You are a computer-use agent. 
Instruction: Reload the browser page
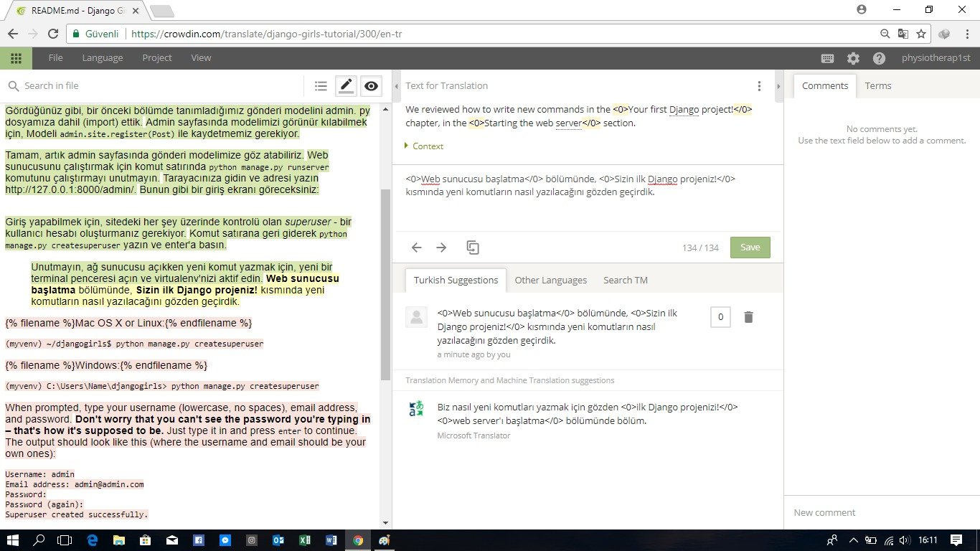[53, 33]
